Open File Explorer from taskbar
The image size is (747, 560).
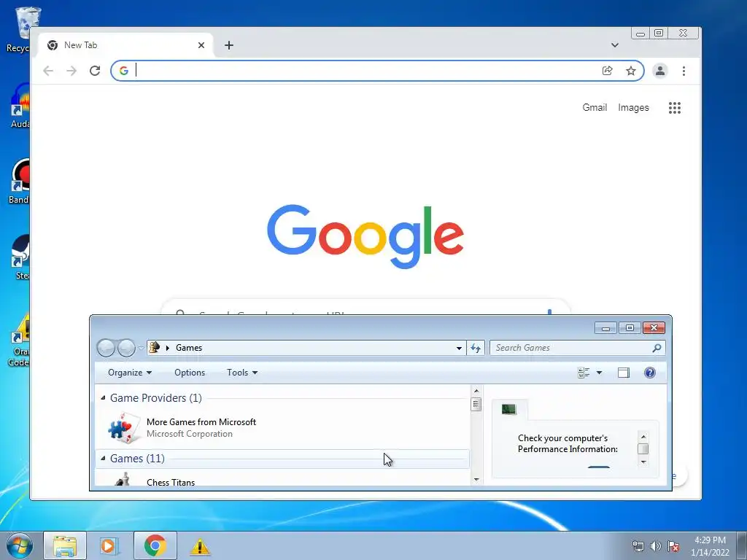tap(65, 545)
